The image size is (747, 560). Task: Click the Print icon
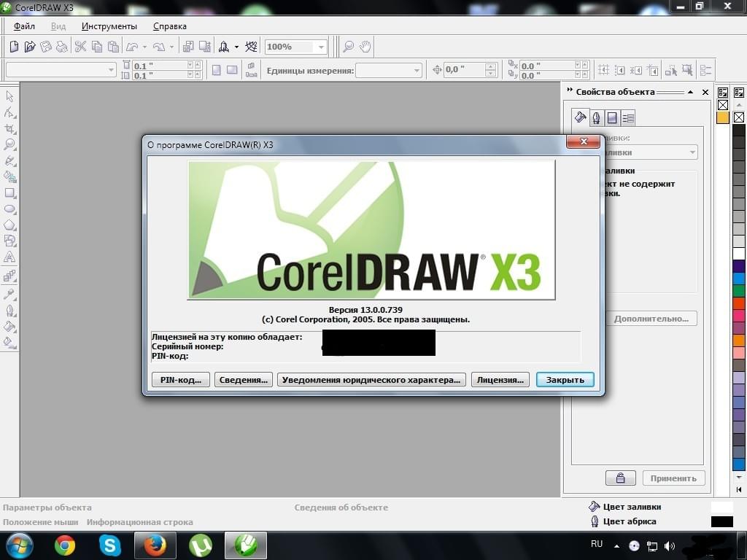point(62,47)
